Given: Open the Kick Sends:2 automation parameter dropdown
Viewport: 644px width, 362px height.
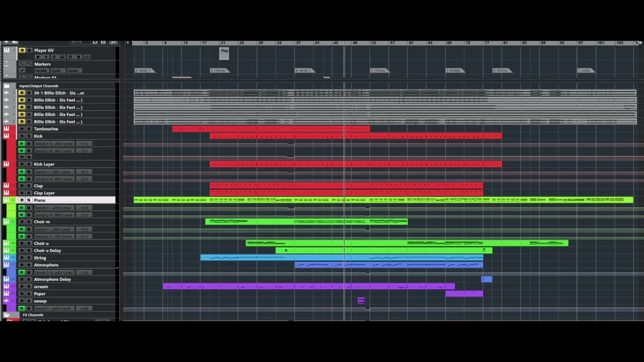Looking at the screenshot, I should click(54, 151).
